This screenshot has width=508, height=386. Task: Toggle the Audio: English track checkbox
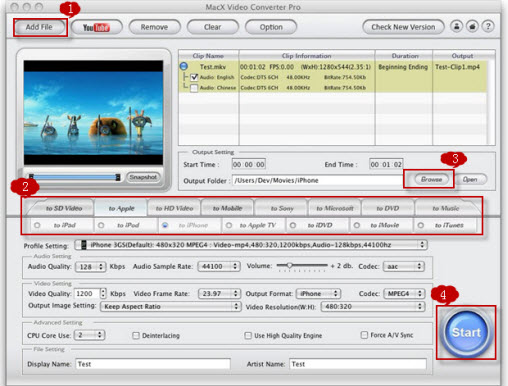pos(194,77)
